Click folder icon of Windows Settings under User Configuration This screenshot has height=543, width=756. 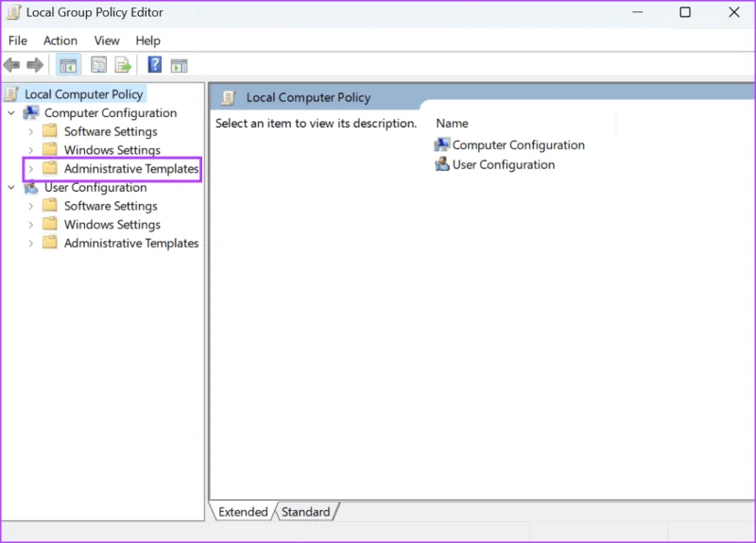(50, 224)
